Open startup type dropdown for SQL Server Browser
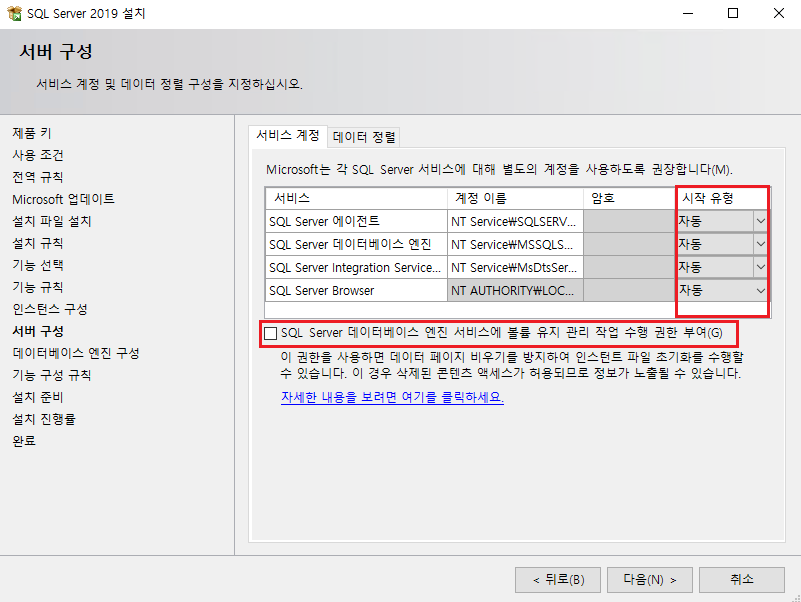 760,290
